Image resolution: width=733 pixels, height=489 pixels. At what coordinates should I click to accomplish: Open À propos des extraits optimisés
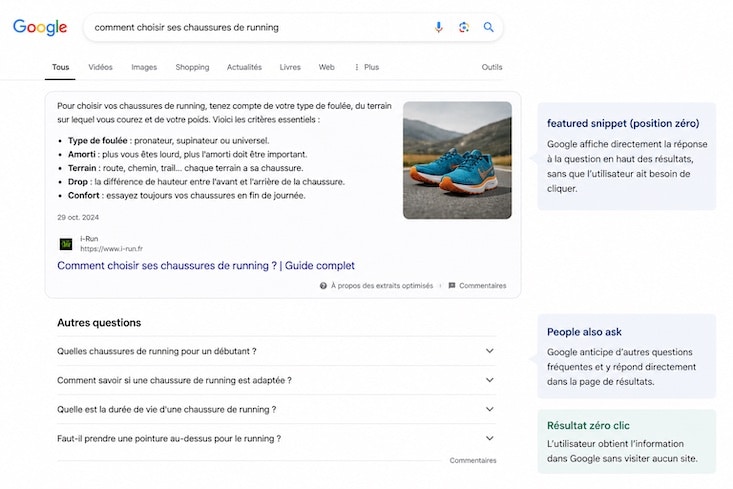(382, 286)
